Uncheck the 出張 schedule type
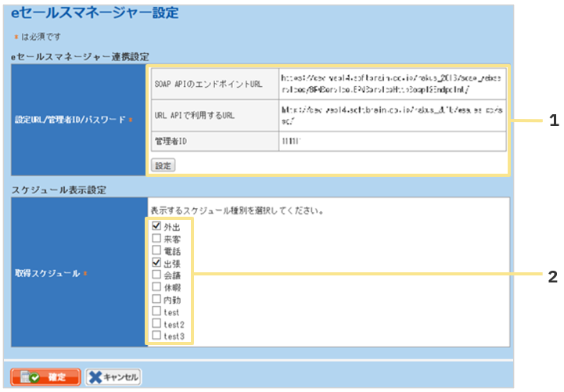 tap(157, 264)
